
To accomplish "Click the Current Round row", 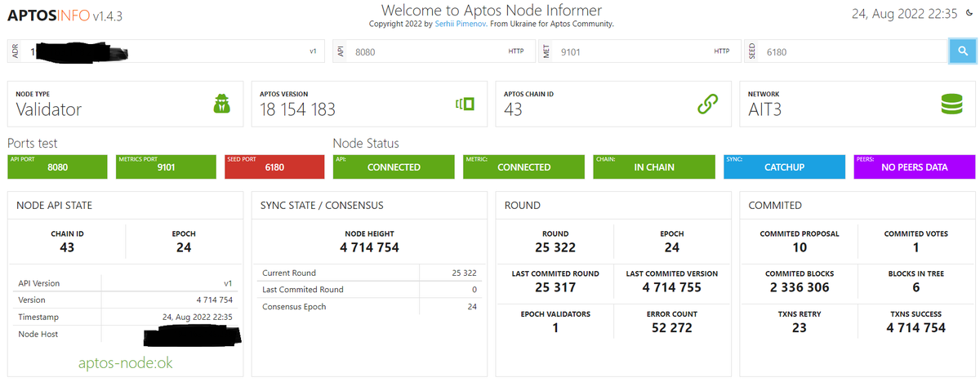I will point(369,273).
